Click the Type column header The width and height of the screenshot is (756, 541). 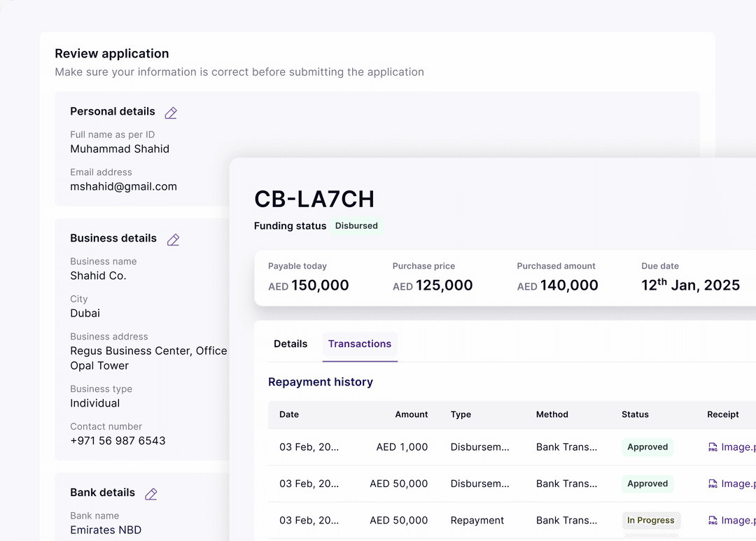(461, 414)
